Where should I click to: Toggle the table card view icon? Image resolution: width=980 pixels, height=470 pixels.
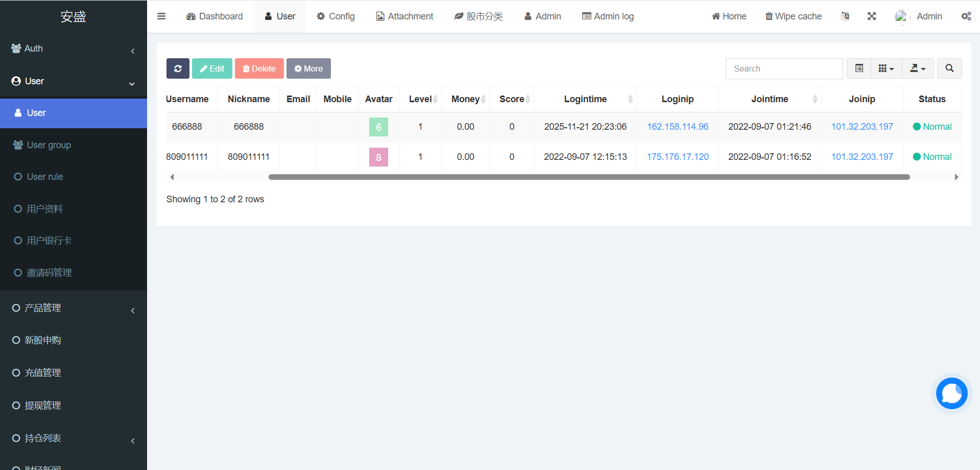(859, 68)
